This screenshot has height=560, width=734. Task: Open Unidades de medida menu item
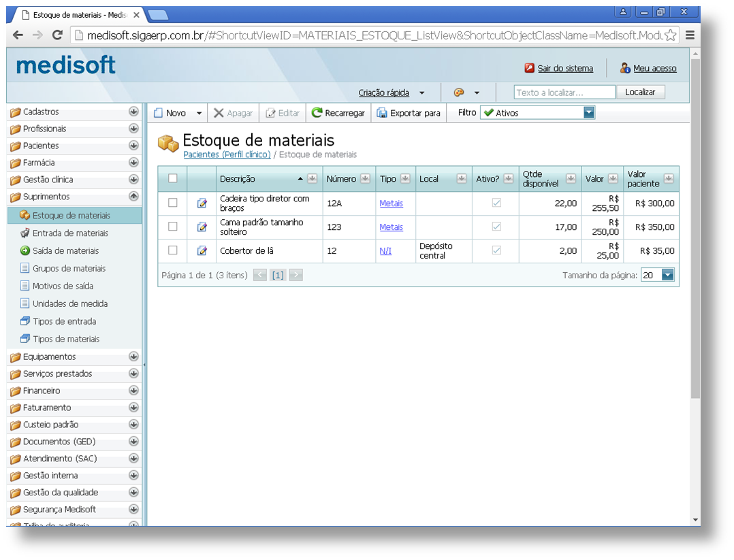[75, 303]
